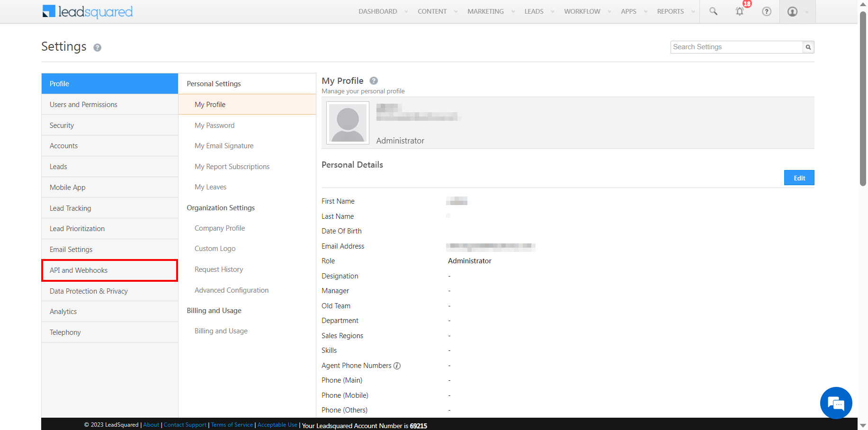Open the APPS menu
The image size is (868, 430).
tap(629, 11)
